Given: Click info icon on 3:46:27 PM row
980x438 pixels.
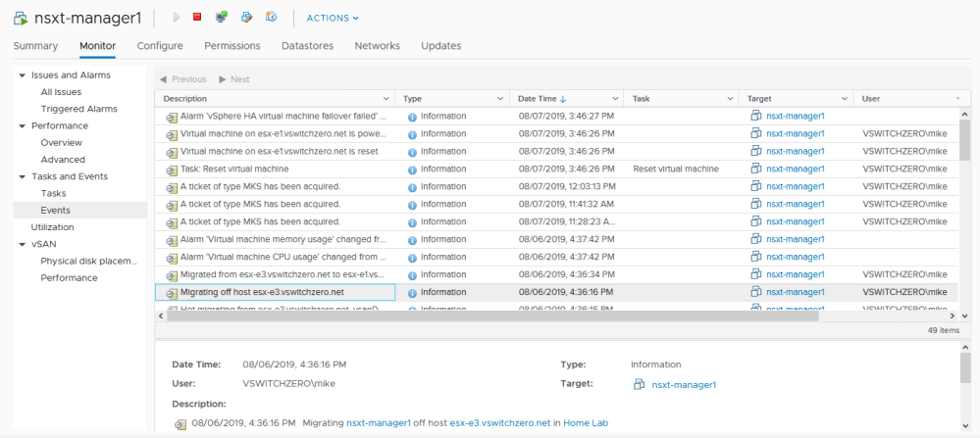Looking at the screenshot, I should [x=412, y=117].
